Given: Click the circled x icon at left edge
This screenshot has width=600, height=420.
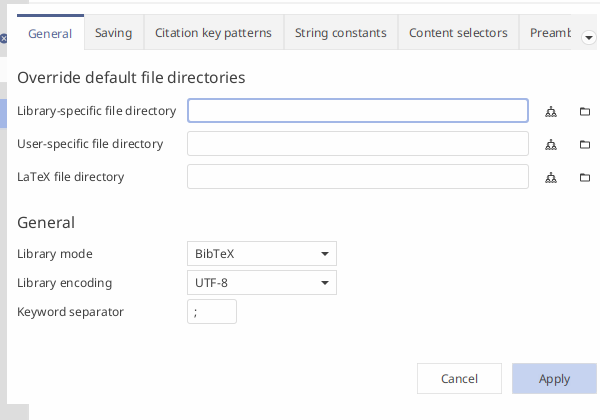Looking at the screenshot, I should (x=3, y=38).
